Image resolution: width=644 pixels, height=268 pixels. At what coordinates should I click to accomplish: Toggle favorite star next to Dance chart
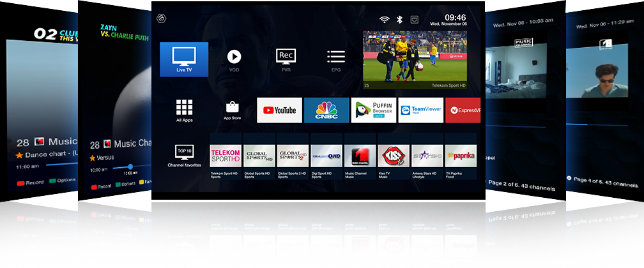[x=19, y=156]
